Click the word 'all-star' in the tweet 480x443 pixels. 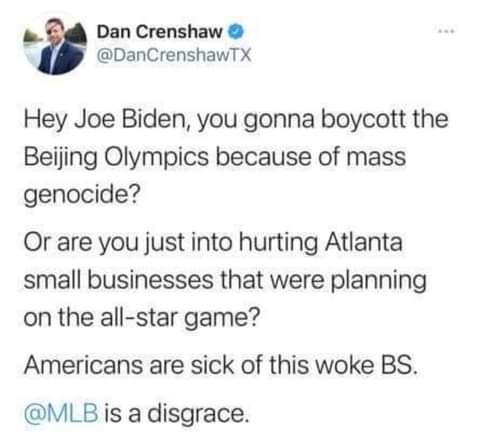pyautogui.click(x=138, y=317)
